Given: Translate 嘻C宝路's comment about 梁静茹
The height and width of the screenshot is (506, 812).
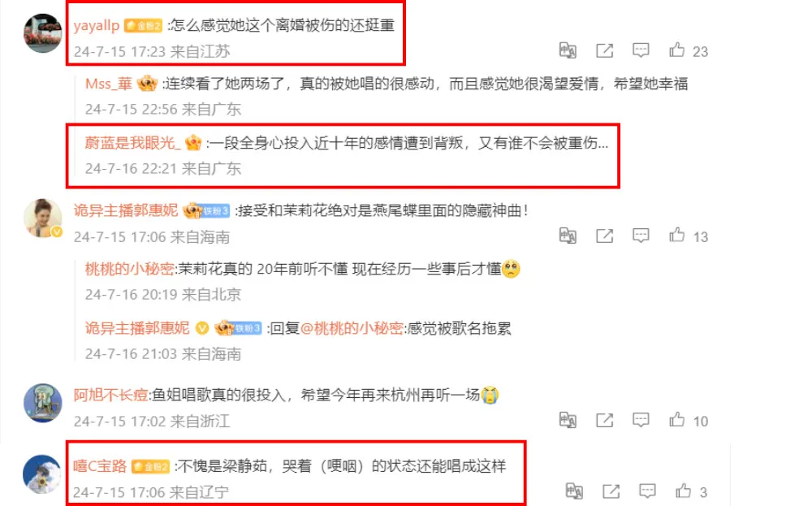Looking at the screenshot, I should (x=574, y=491).
